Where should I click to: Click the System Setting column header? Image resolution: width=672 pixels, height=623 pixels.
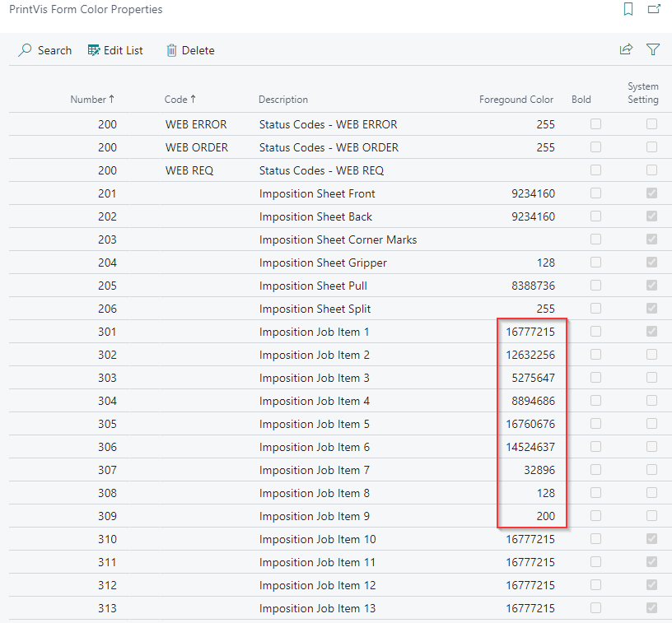coord(642,93)
